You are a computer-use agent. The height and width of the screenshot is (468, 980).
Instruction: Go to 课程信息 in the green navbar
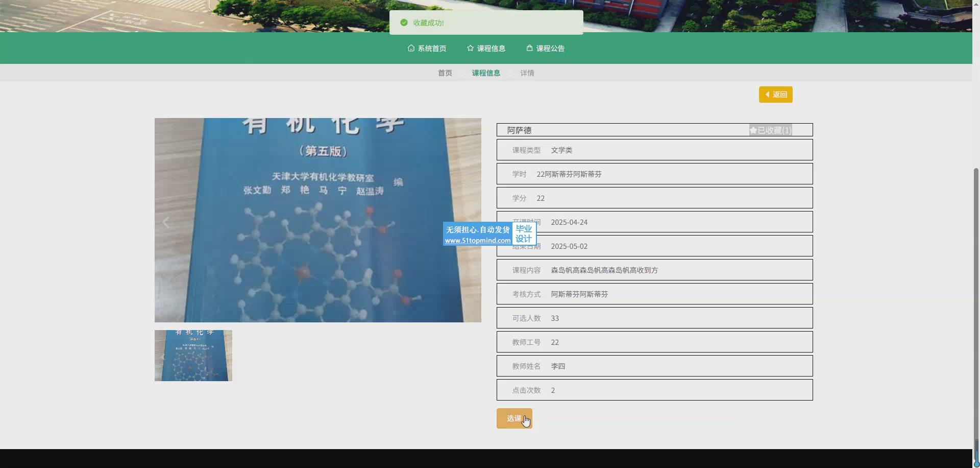[491, 49]
